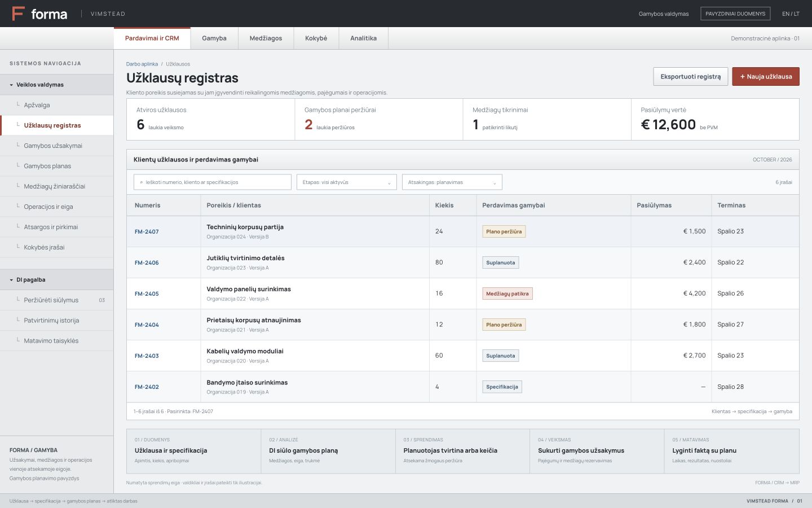812x508 pixels.
Task: Click the Pavyzdiniai duomenys button
Action: point(735,14)
